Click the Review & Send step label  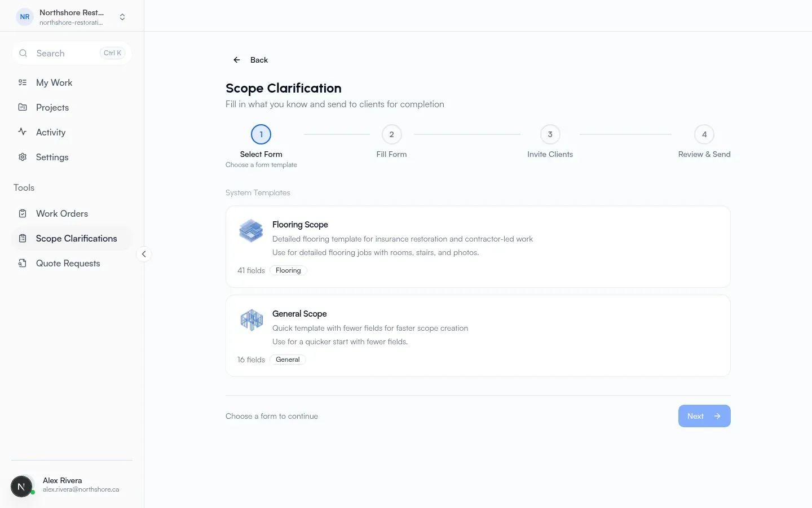click(704, 154)
